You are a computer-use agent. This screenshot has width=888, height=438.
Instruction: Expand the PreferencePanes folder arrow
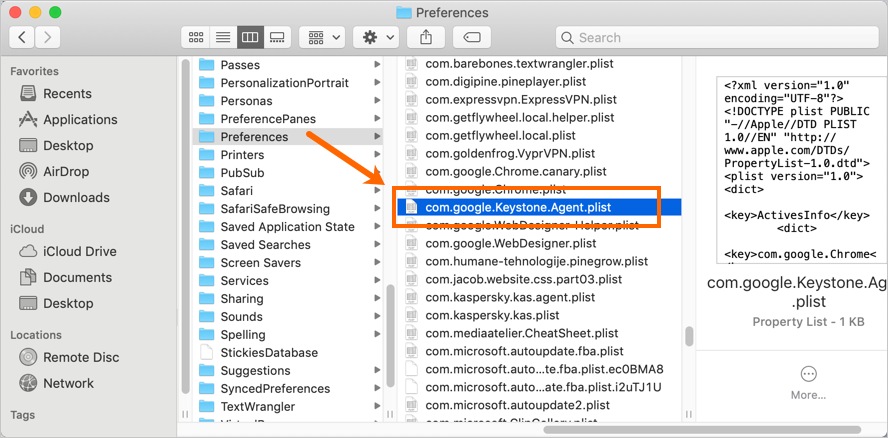point(377,119)
